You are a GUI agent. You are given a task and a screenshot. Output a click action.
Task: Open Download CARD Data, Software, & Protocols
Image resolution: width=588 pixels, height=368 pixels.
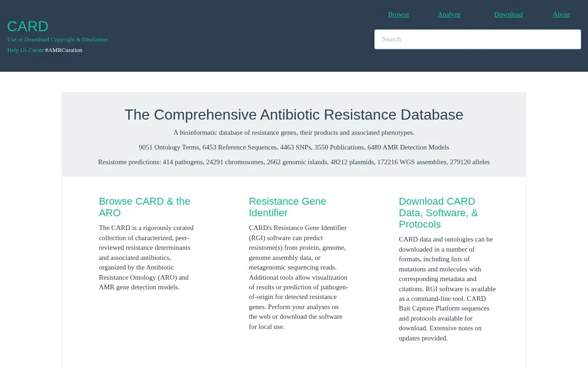[x=438, y=213]
